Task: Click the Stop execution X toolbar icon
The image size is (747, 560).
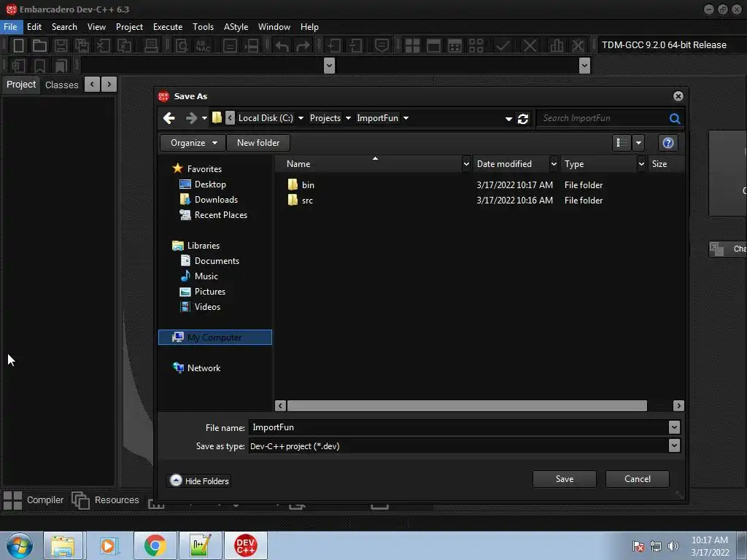Action: click(x=530, y=46)
